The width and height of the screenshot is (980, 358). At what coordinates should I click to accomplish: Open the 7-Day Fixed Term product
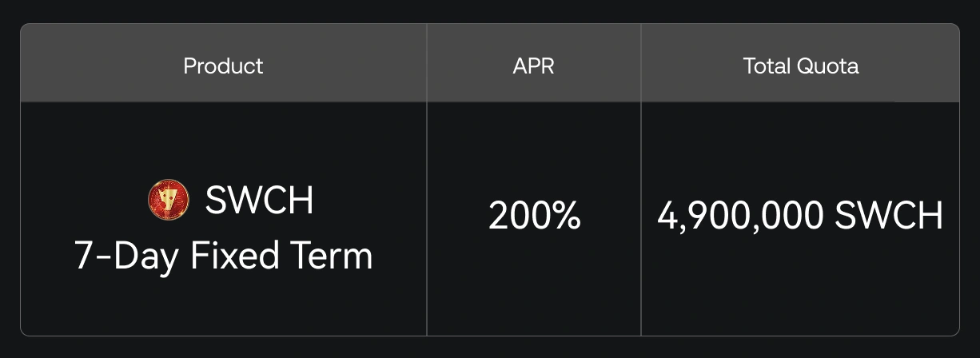(x=223, y=257)
